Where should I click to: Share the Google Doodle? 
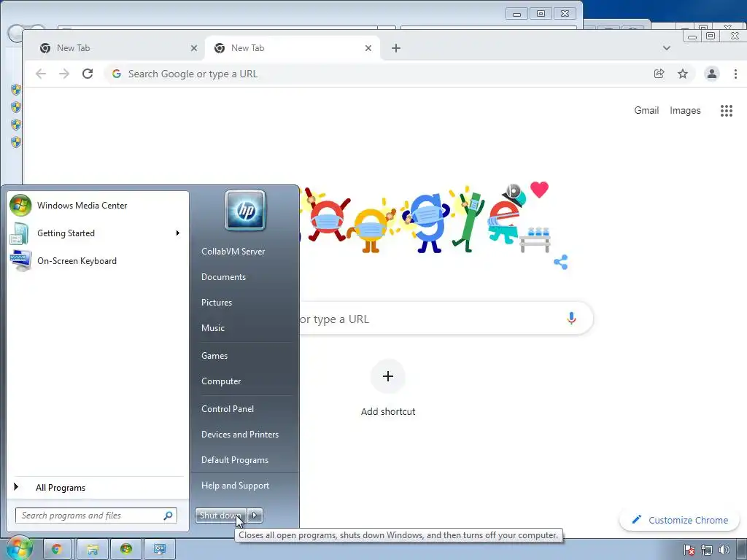pyautogui.click(x=561, y=262)
